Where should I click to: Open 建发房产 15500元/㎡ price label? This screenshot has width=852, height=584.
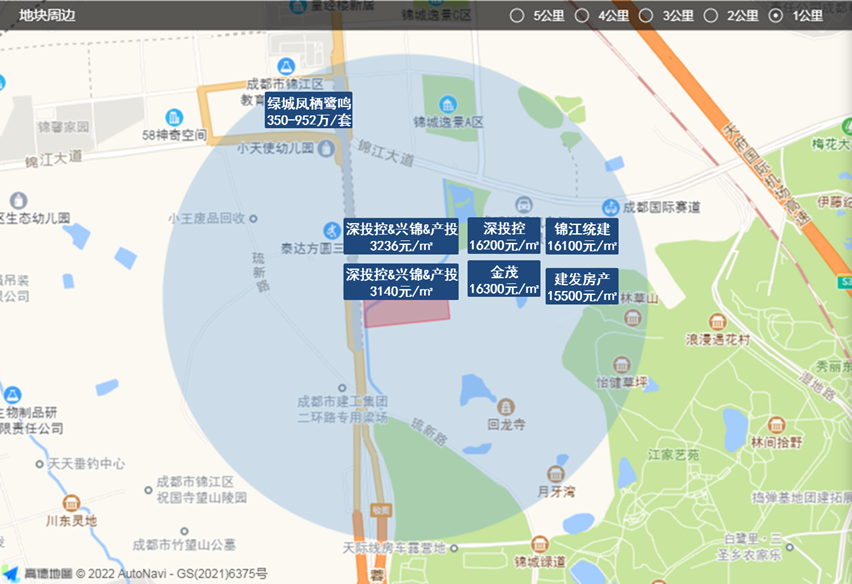tap(582, 286)
